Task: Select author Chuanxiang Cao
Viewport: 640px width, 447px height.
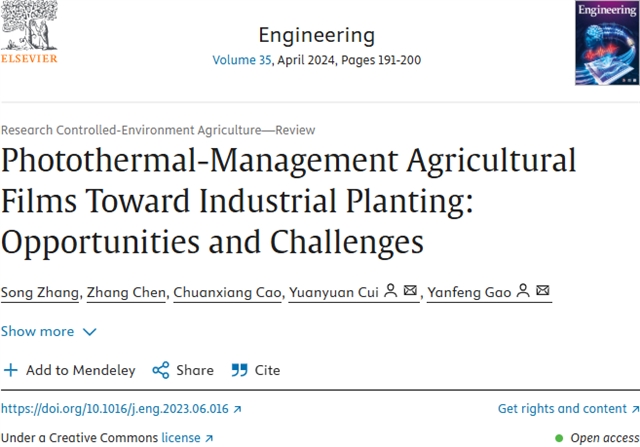Action: click(226, 292)
